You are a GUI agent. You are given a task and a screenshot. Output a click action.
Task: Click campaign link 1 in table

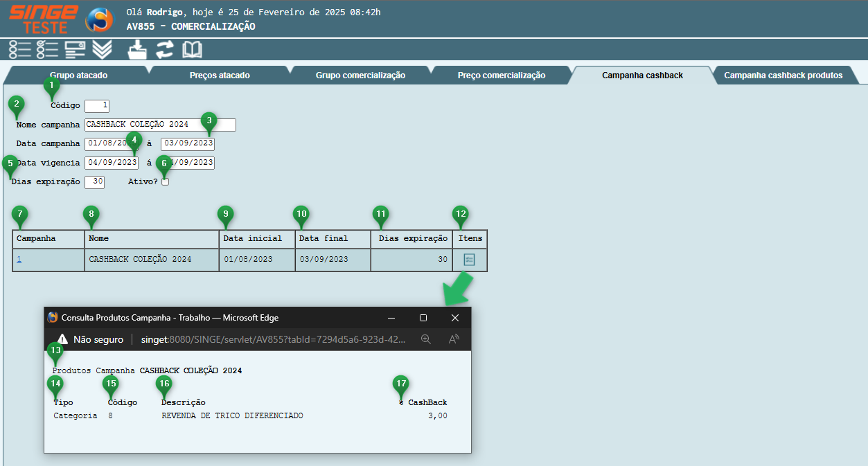tap(19, 260)
